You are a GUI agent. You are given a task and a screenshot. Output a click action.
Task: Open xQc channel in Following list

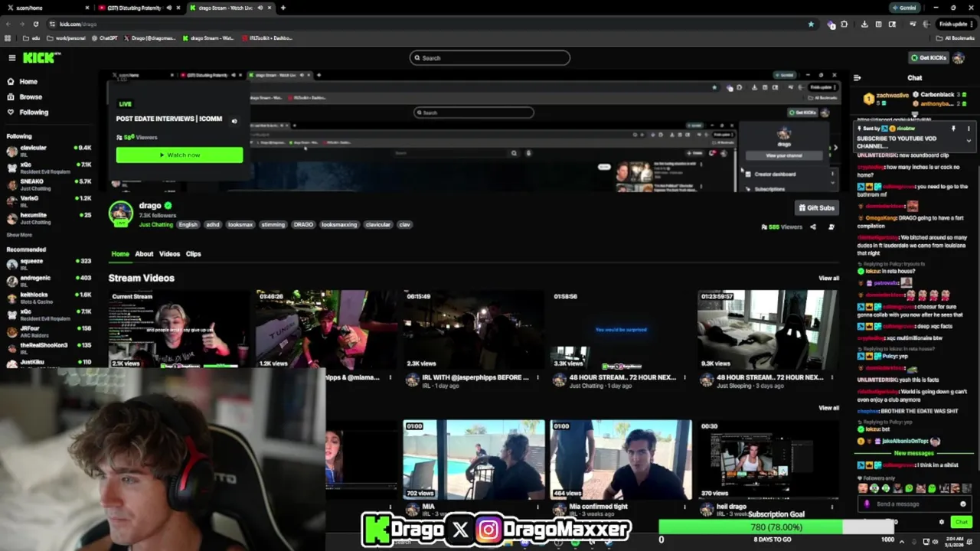pos(48,168)
